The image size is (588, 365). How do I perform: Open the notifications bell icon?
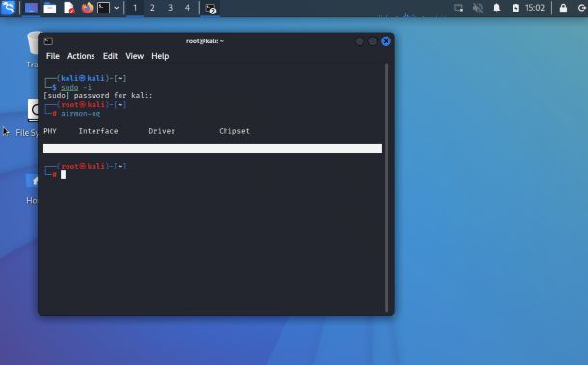coord(496,8)
